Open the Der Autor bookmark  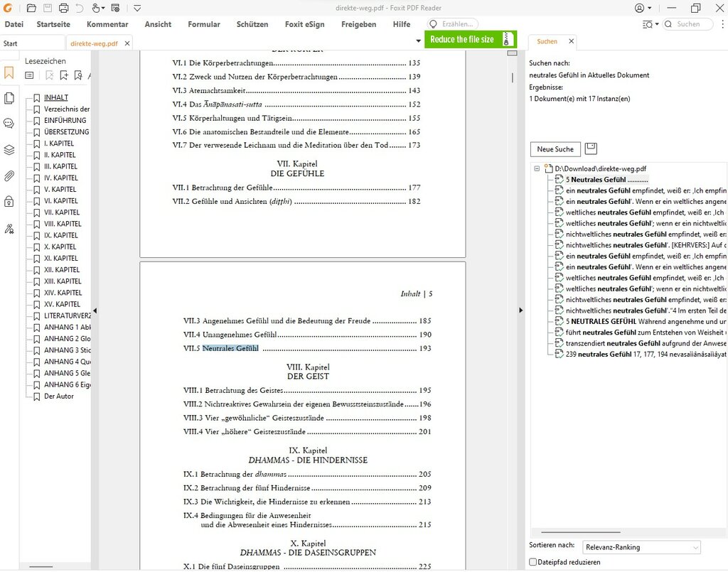[58, 396]
